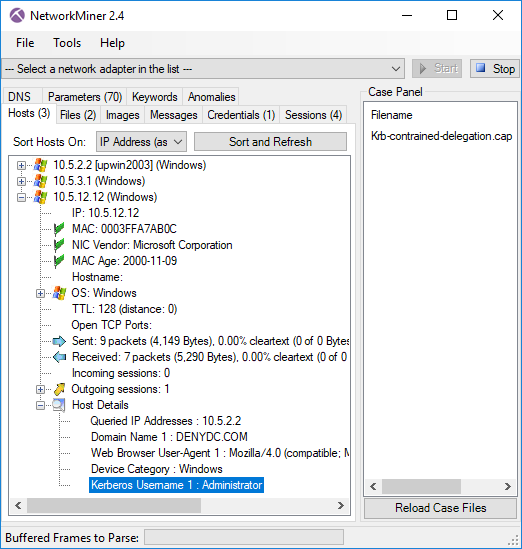
Task: Click the Windows icon next to OS: Windows
Action: pyautogui.click(x=60, y=293)
